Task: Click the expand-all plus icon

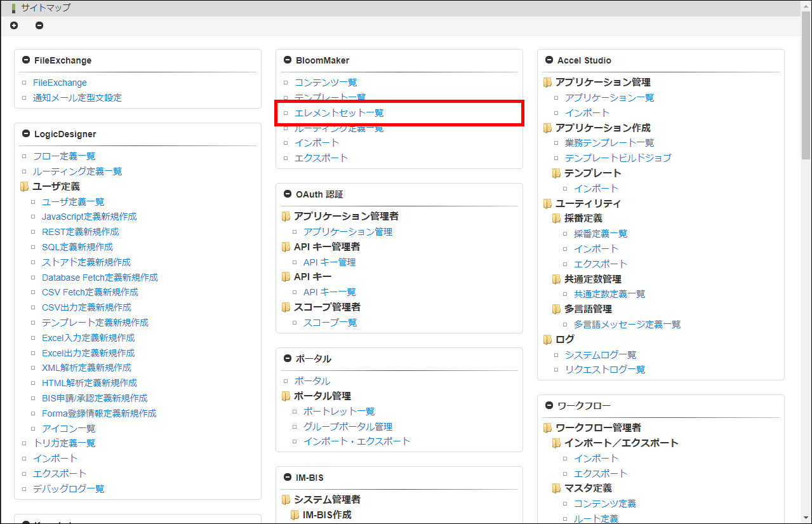Action: coord(14,25)
